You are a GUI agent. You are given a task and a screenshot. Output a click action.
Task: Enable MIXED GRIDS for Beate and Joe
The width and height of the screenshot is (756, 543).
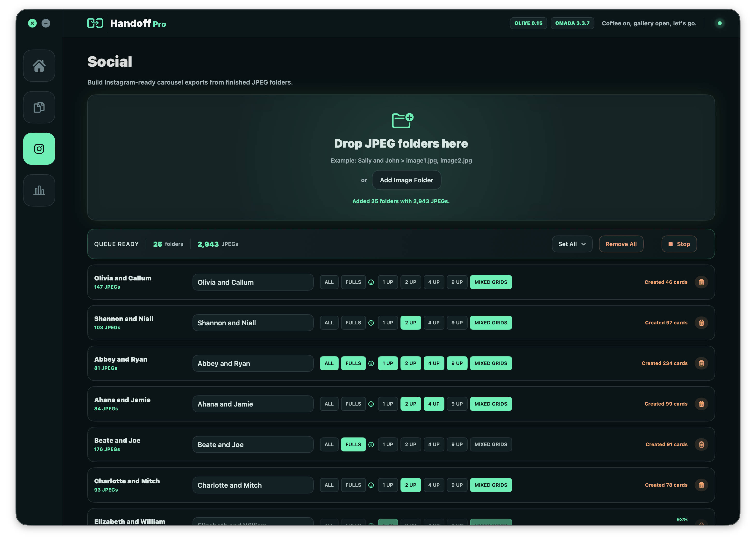coord(491,444)
